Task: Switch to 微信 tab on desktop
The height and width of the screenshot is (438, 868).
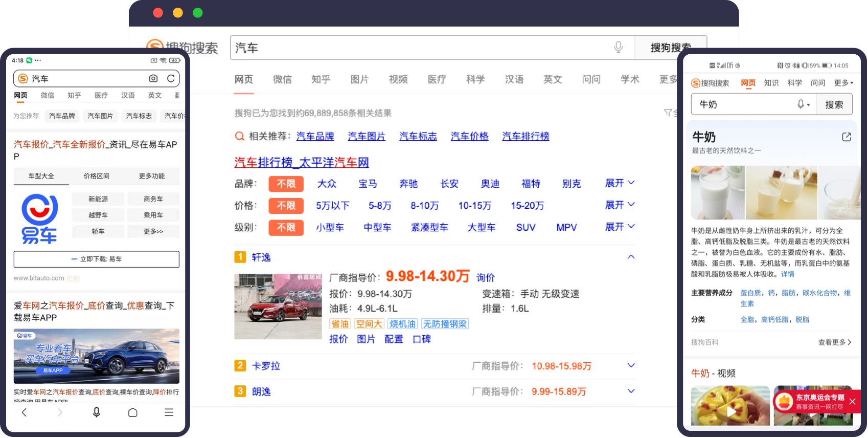Action: tap(282, 79)
